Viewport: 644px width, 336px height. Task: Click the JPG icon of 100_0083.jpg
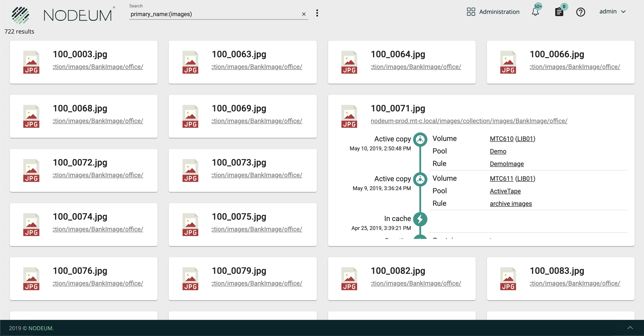pos(508,279)
